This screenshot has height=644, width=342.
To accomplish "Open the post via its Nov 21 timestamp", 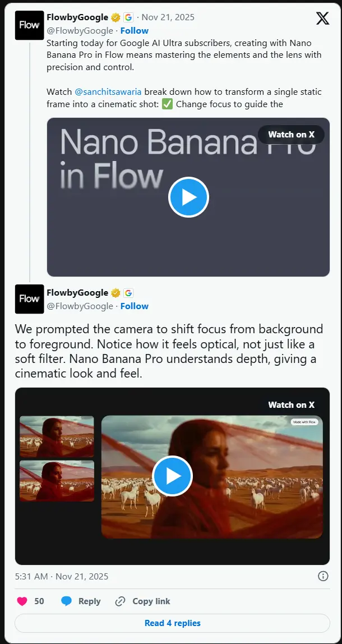I will [168, 17].
